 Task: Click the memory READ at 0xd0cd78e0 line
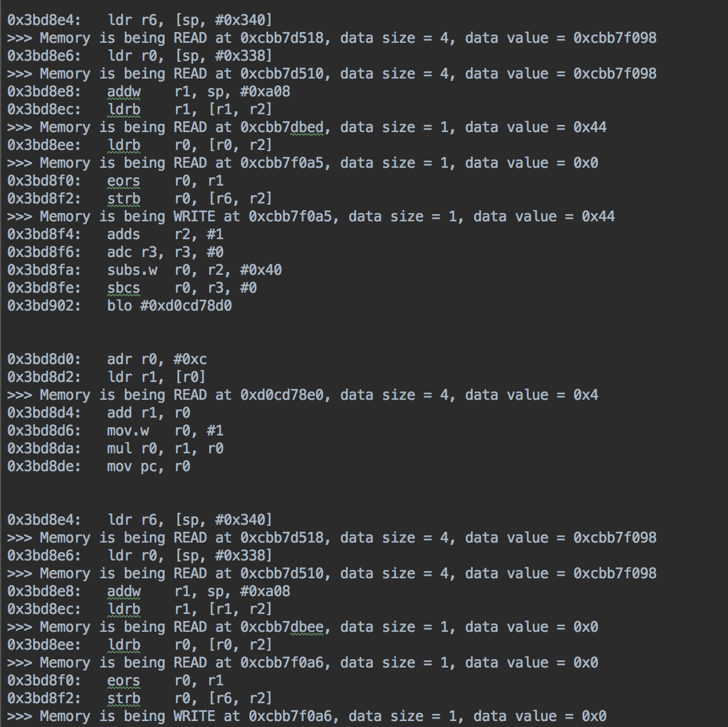pyautogui.click(x=302, y=395)
